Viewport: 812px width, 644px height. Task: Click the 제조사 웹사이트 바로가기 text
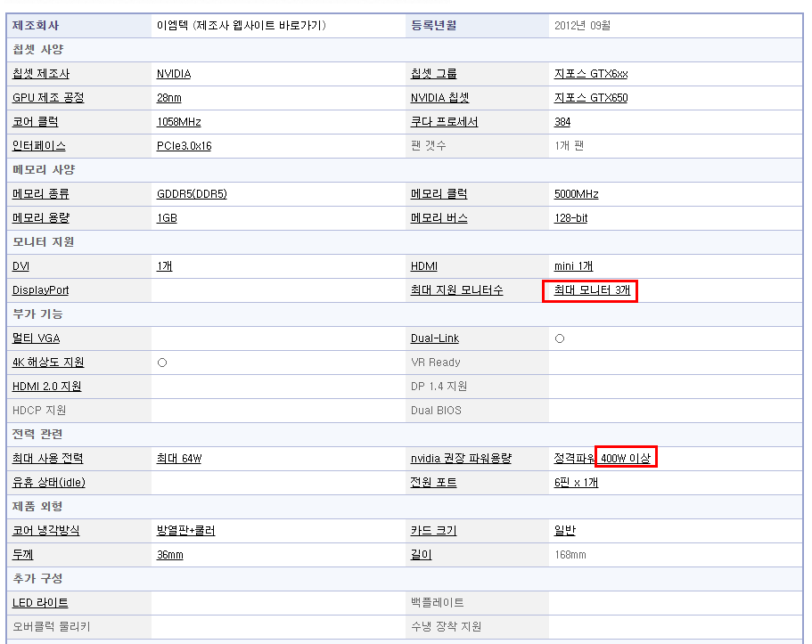tap(259, 26)
